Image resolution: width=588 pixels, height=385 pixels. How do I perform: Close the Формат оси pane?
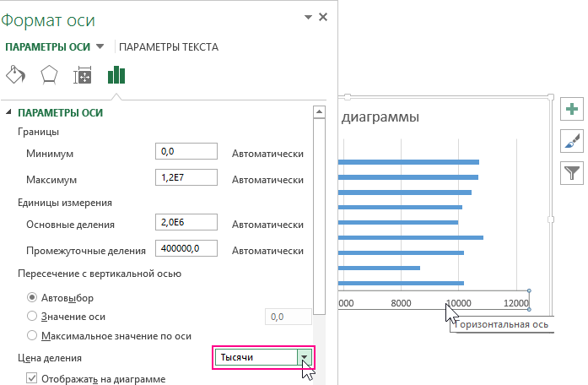pos(323,16)
